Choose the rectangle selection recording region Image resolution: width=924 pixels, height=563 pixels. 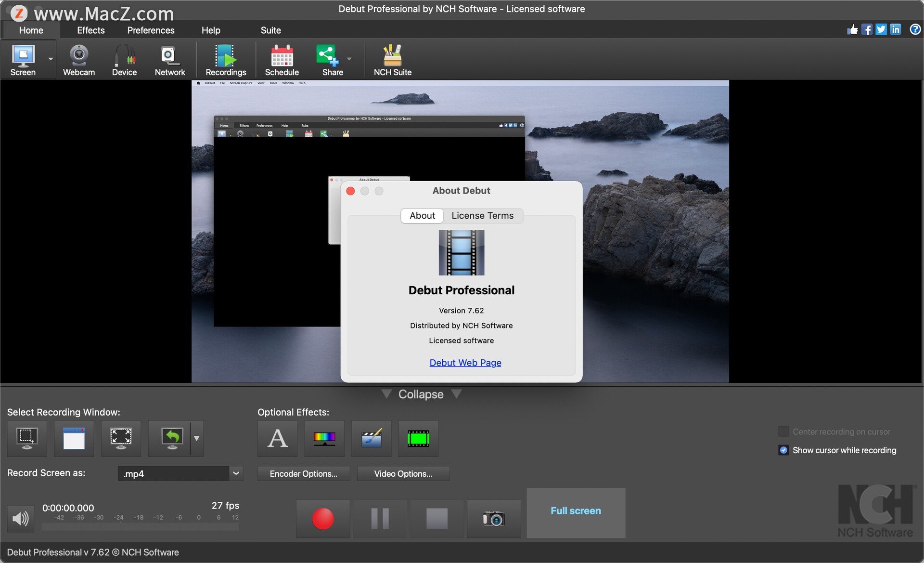click(27, 438)
